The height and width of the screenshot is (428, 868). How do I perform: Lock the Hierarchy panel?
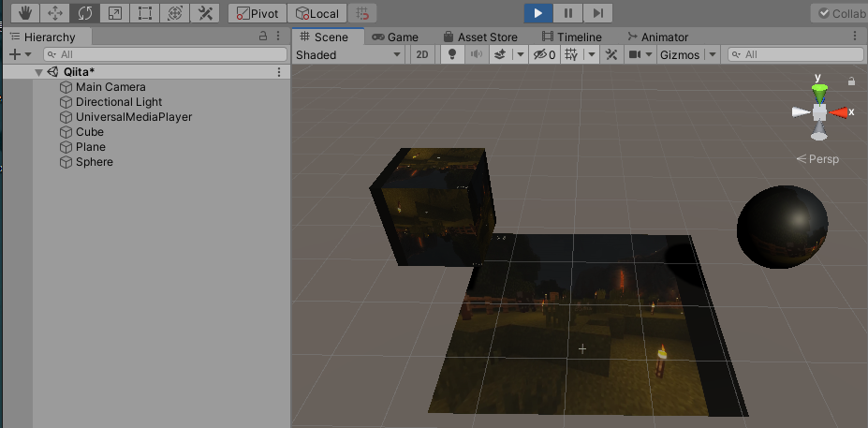[263, 36]
